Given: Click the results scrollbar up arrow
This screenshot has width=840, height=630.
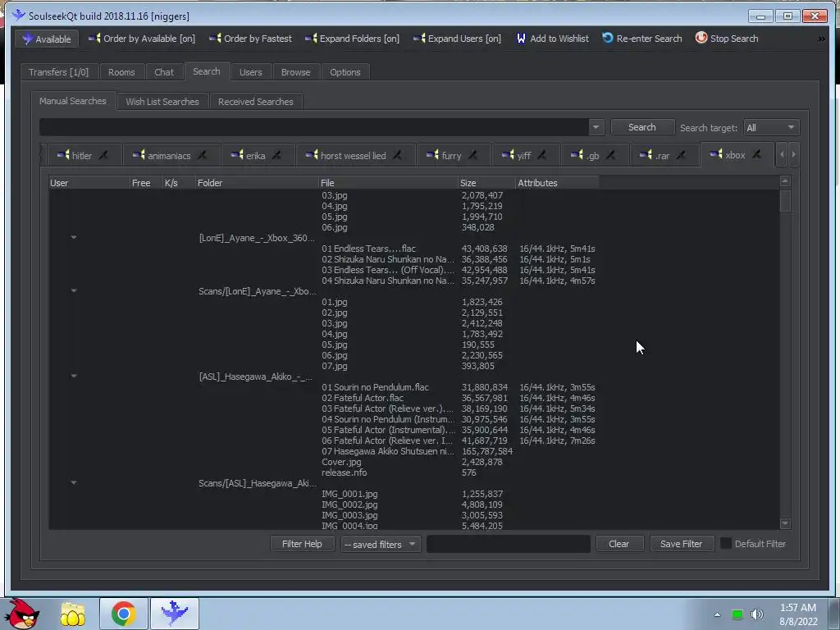Looking at the screenshot, I should click(785, 181).
